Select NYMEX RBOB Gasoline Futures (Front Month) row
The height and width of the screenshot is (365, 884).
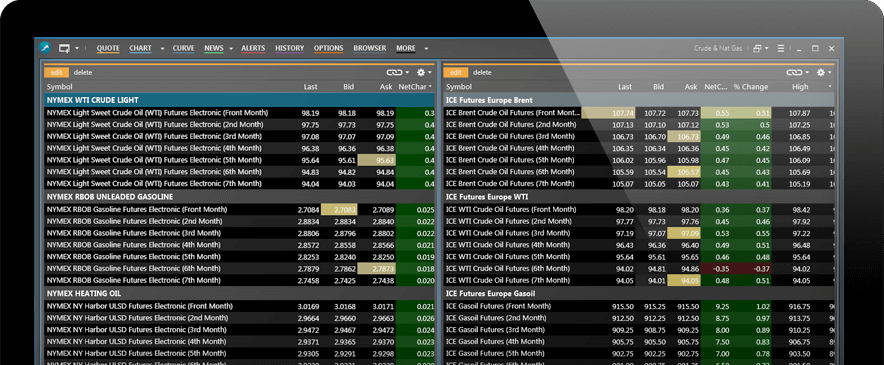(240, 209)
